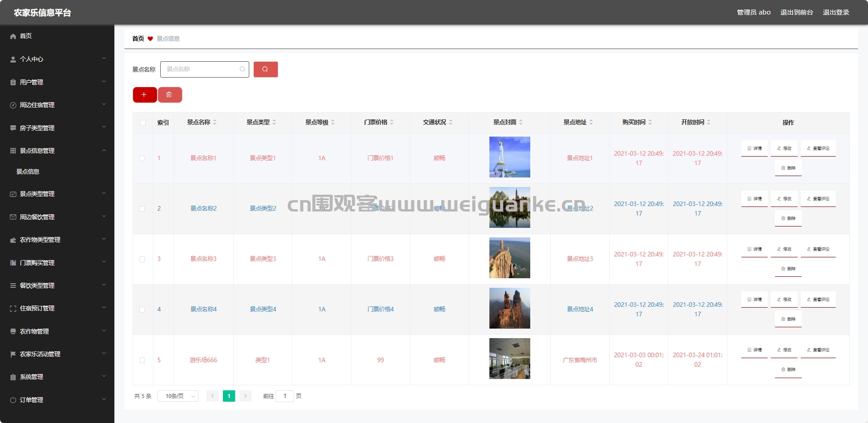Click 修改 button for 景点名称2 row
The width and height of the screenshot is (868, 423).
coord(784,199)
